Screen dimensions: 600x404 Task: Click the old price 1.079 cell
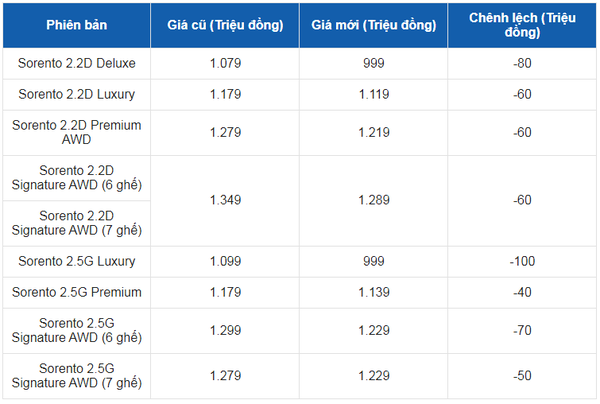[224, 63]
